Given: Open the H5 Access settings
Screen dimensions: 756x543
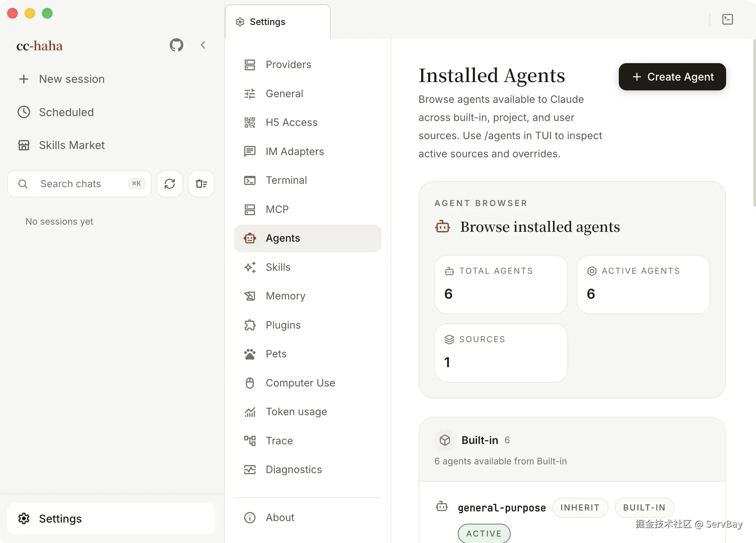Looking at the screenshot, I should tap(308, 123).
